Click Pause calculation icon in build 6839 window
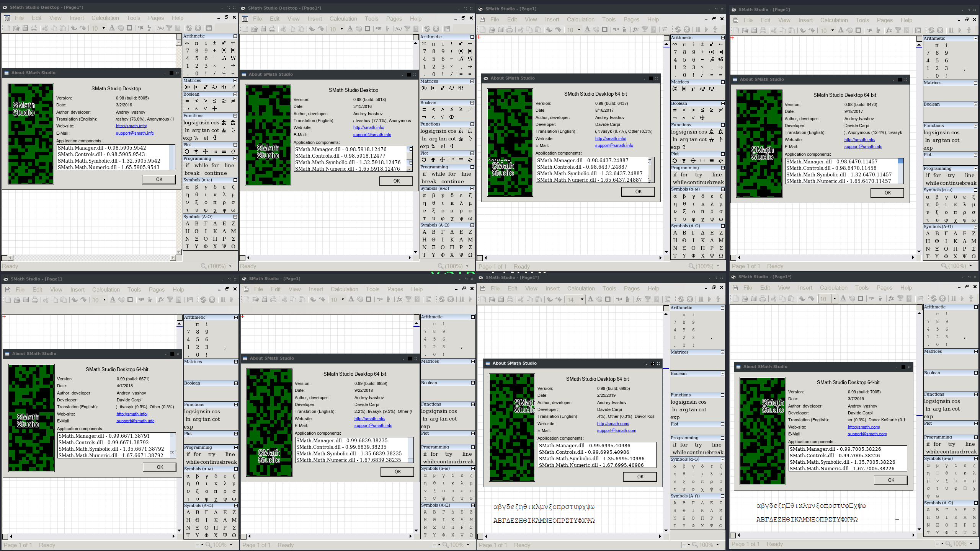 461,299
